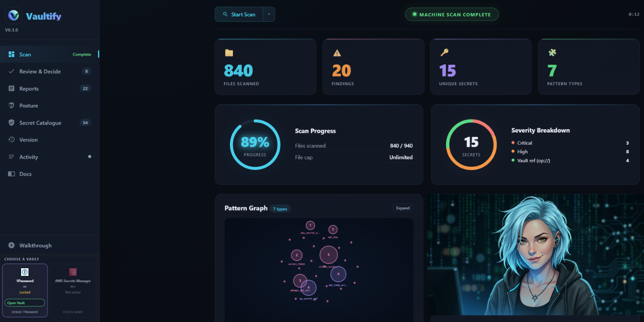
Task: Click the key icon on Unique Secrets card
Action: (x=444, y=52)
